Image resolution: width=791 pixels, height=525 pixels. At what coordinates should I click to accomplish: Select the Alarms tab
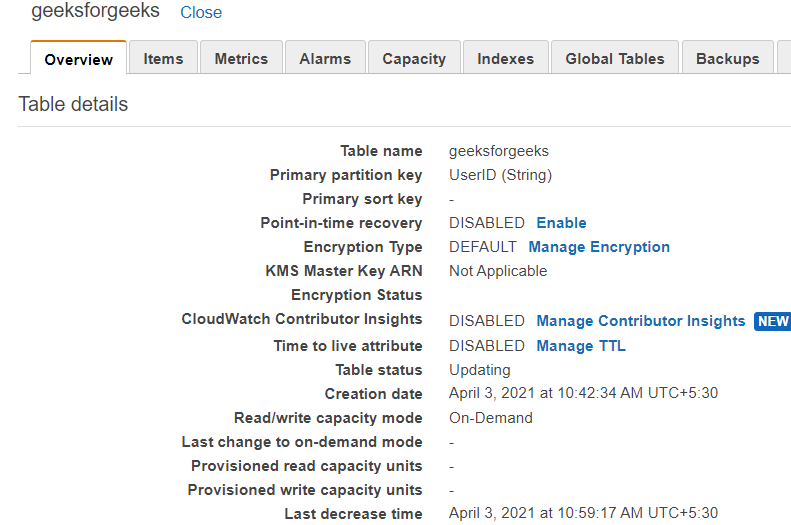click(325, 59)
